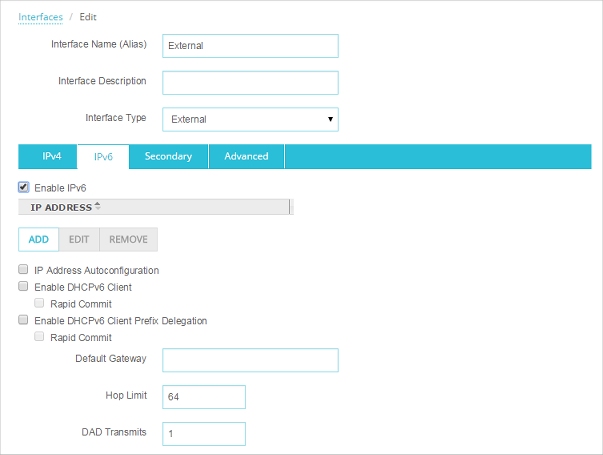Switch to the IPv4 tab
This screenshot has width=603, height=455.
(52, 156)
